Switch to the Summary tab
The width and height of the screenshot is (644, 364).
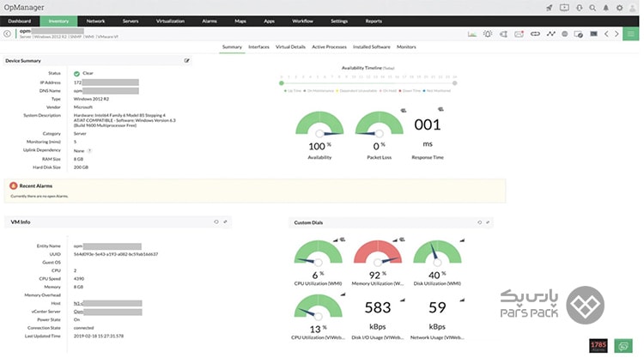click(232, 47)
